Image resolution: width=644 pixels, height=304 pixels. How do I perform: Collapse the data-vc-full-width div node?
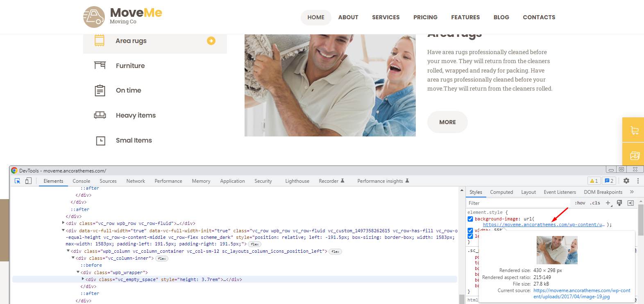pos(63,230)
